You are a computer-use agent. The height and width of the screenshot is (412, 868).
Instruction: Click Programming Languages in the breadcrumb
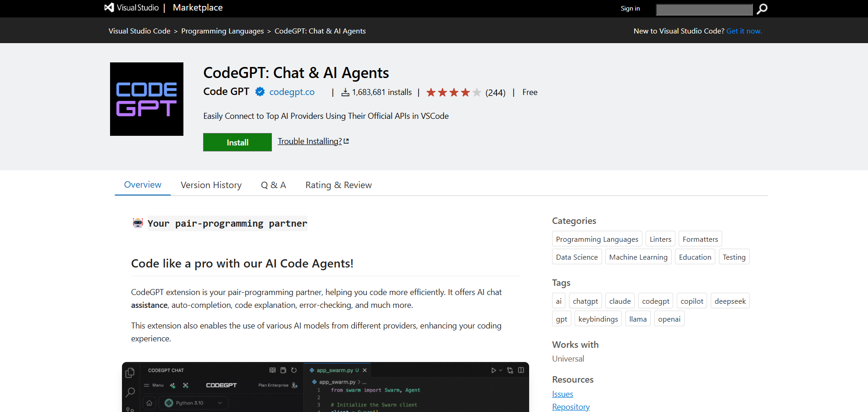coord(222,31)
